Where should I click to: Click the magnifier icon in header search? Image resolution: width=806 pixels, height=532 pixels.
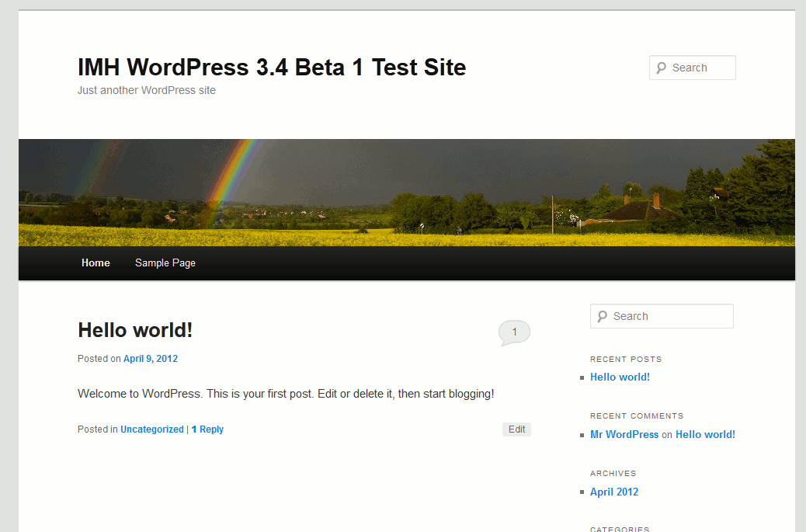661,68
